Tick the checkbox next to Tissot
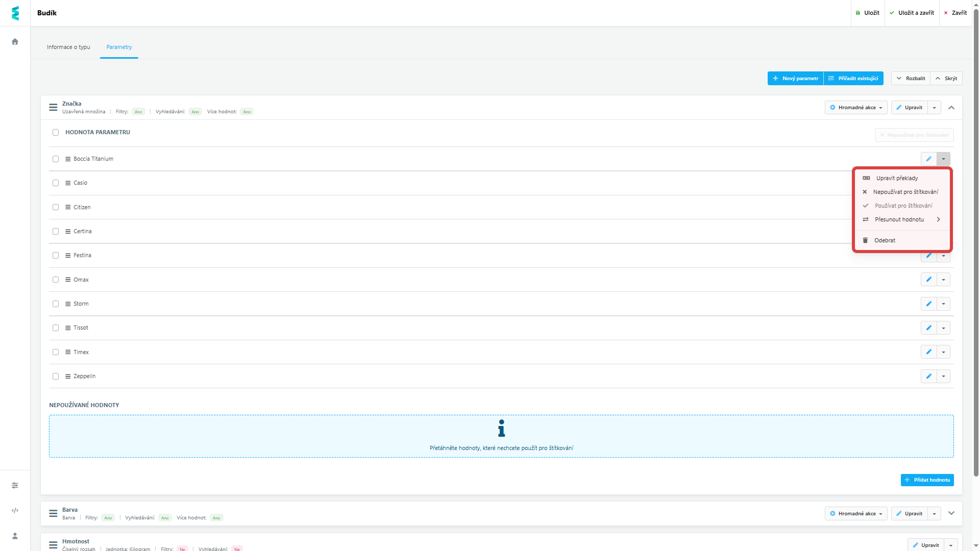Screen dimensions: 980x551 click(x=56, y=328)
